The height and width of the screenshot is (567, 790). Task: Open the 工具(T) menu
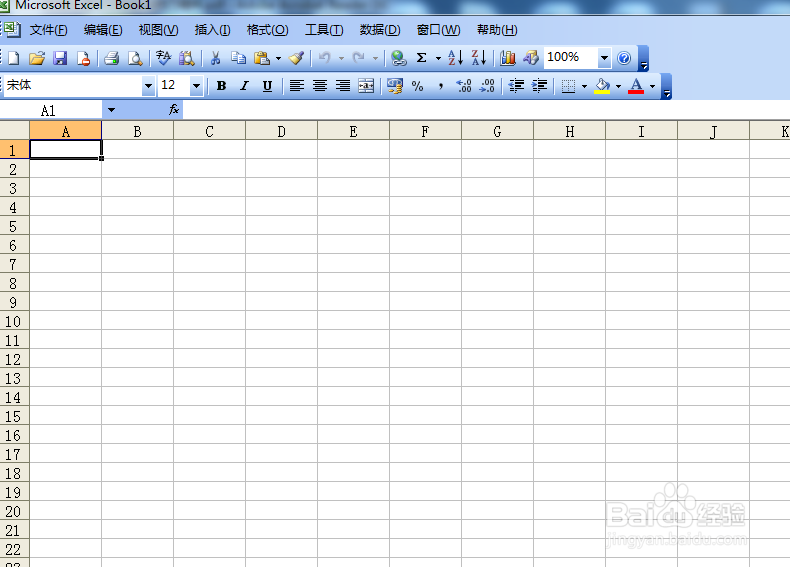coord(324,30)
